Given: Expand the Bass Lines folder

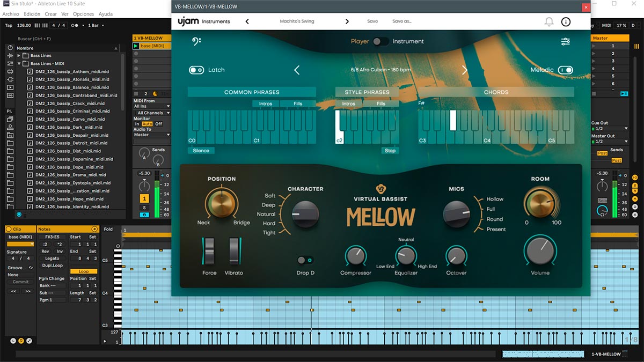Looking at the screenshot, I should (x=19, y=56).
